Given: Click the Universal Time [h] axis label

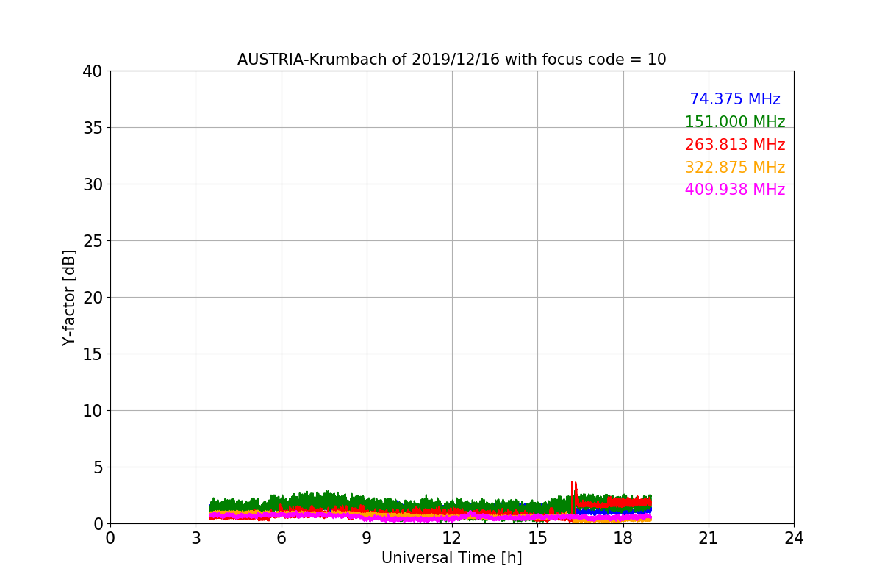Looking at the screenshot, I should (451, 558).
